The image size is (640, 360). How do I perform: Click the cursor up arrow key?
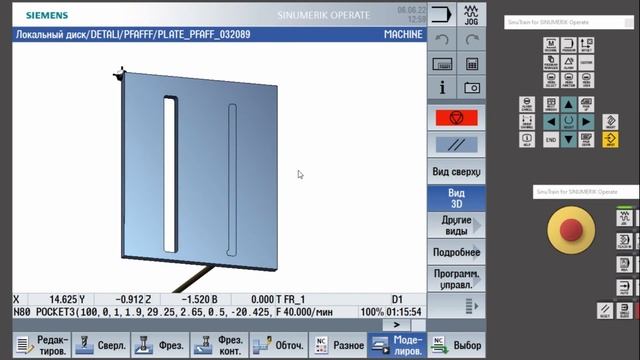568,104
